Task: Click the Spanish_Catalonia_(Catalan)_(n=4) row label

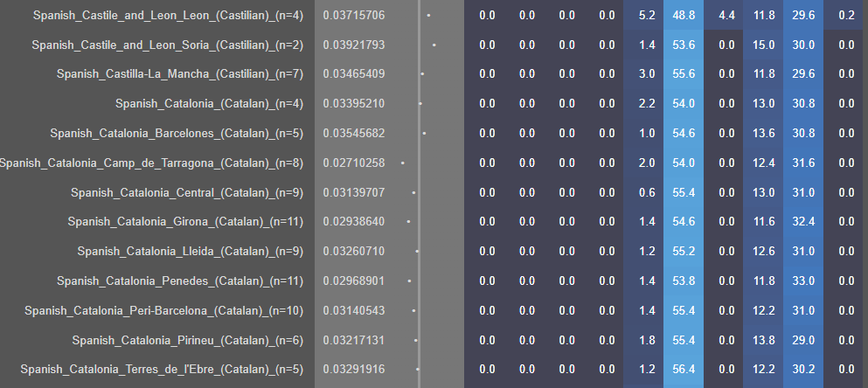Action: coord(209,104)
